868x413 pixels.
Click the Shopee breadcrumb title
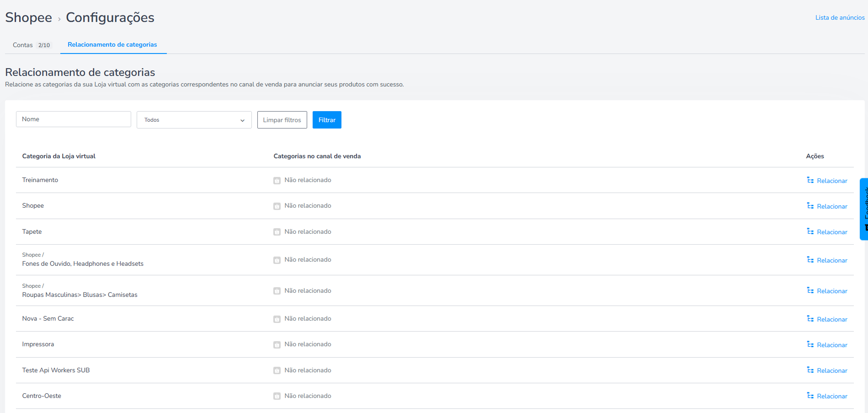click(29, 17)
